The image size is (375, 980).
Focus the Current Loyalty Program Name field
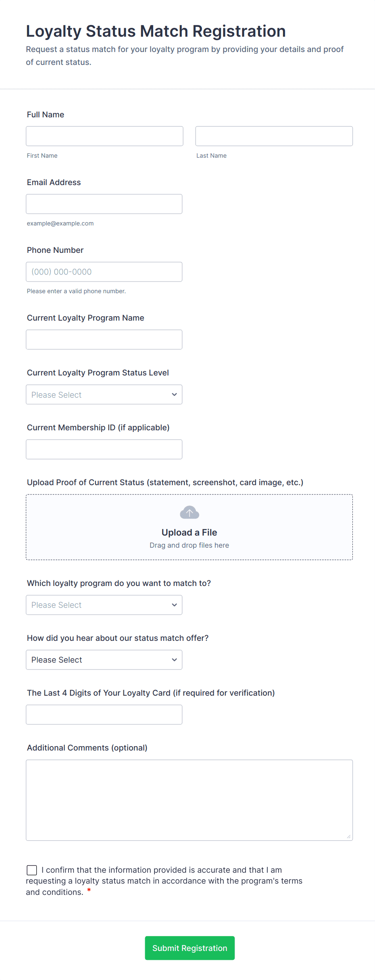point(104,340)
